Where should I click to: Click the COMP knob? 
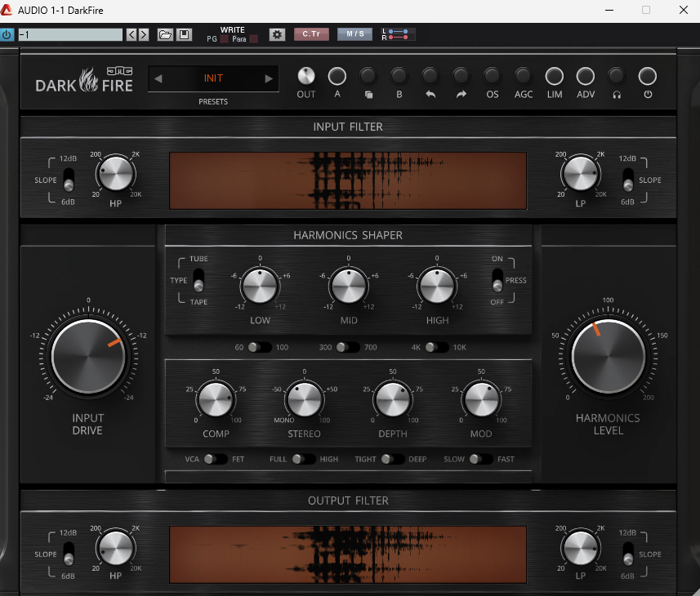(x=216, y=398)
